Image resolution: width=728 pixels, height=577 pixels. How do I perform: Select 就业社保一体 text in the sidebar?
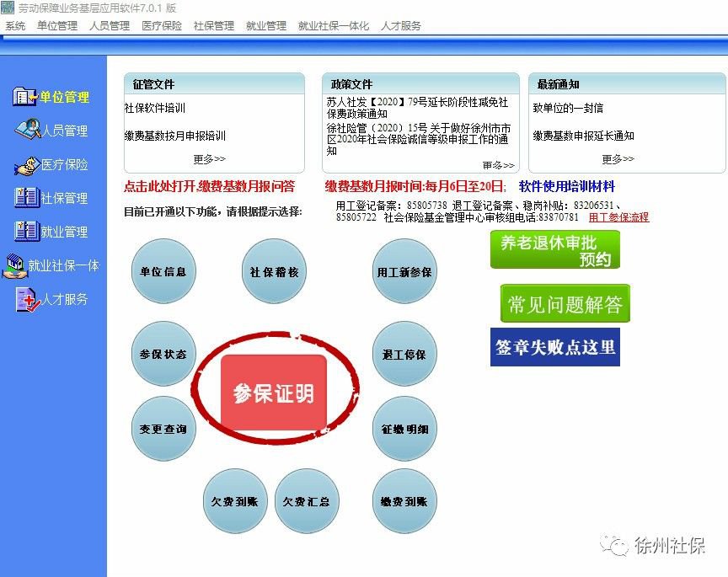[63, 265]
